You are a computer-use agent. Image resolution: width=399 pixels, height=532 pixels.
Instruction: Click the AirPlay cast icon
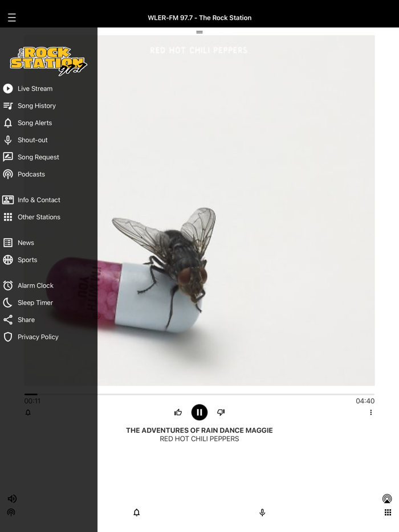coord(387,498)
